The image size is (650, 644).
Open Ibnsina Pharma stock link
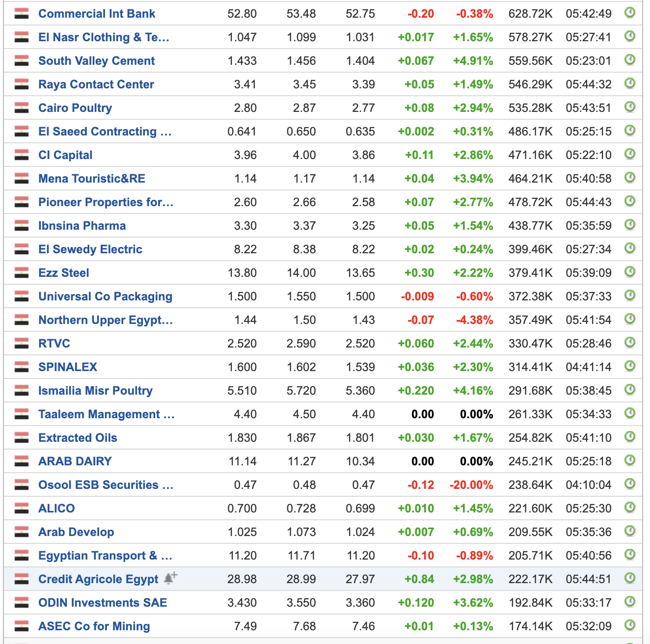tap(82, 226)
